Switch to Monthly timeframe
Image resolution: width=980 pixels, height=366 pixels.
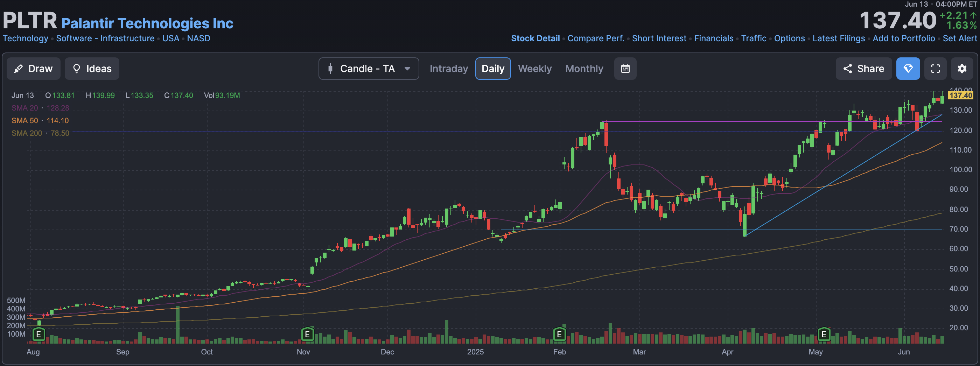(584, 69)
